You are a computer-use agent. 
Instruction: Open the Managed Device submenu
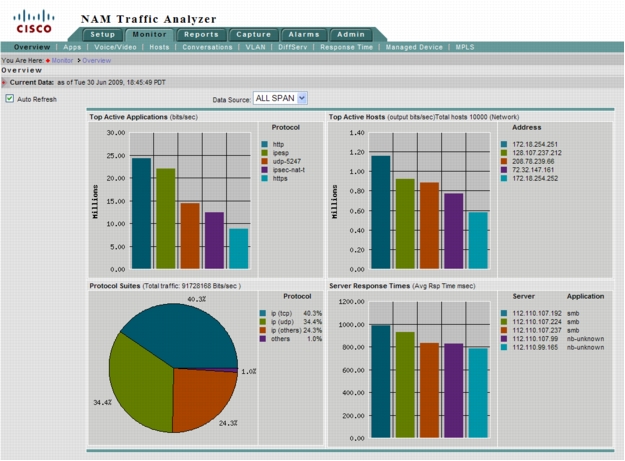[x=414, y=47]
